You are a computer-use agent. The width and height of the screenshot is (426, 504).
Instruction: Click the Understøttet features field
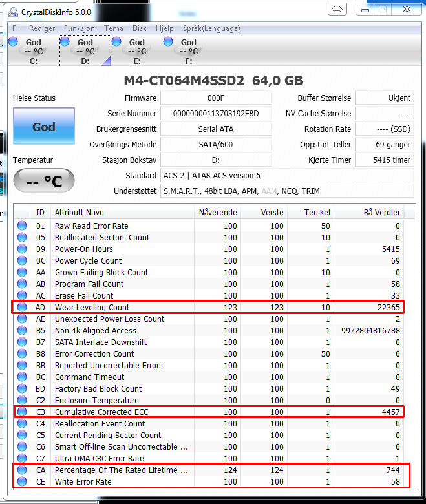pos(287,191)
